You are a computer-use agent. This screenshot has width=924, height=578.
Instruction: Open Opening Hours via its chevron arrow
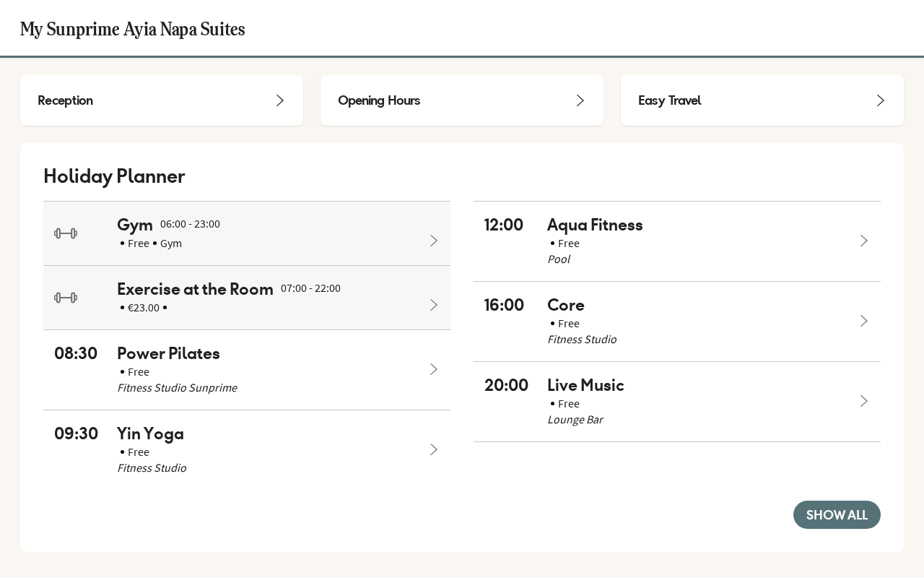[x=580, y=100]
